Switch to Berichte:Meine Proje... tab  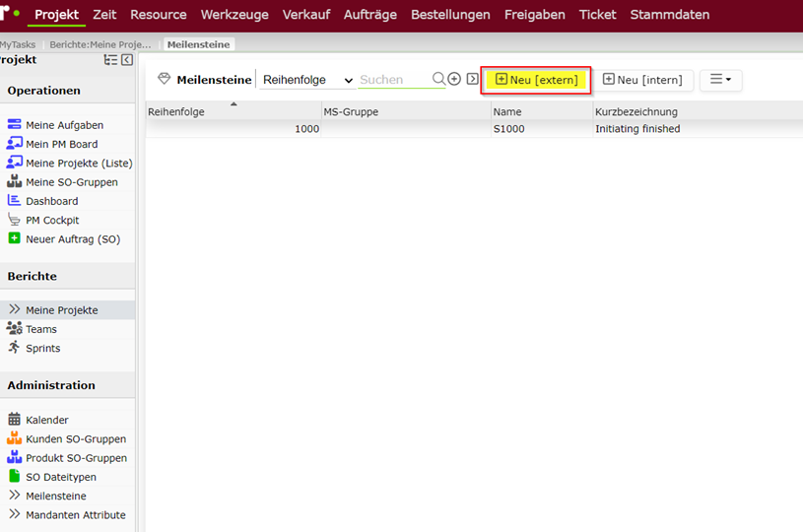pyautogui.click(x=100, y=44)
